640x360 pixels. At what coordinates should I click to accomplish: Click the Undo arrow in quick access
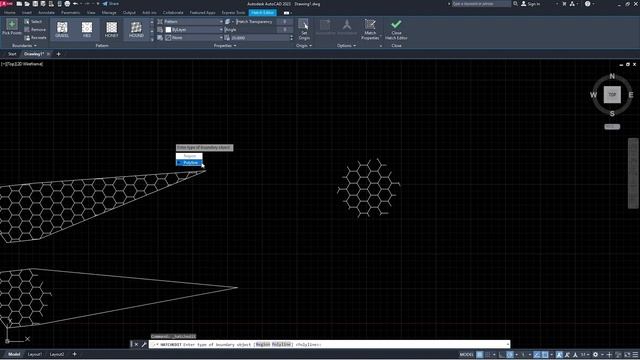point(75,4)
